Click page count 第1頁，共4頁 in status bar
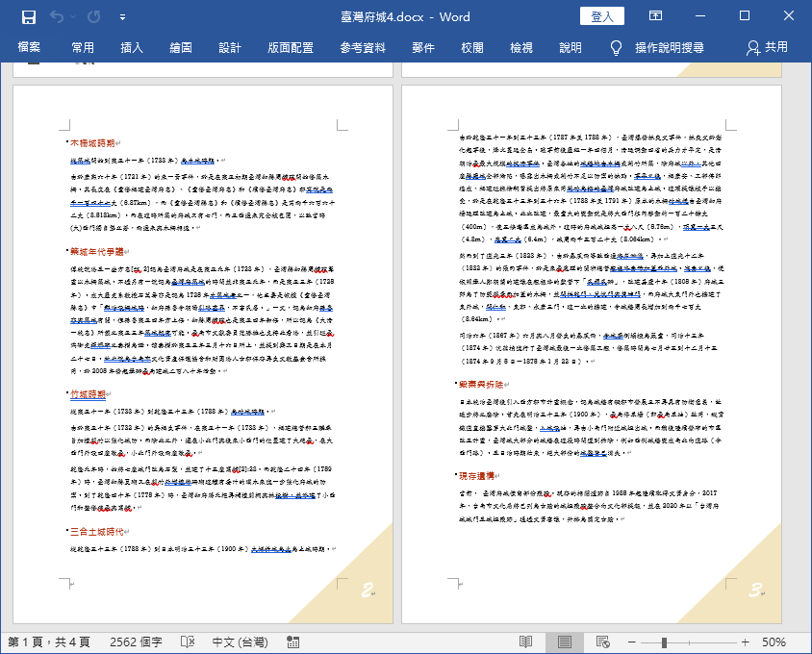Image resolution: width=812 pixels, height=654 pixels. pyautogui.click(x=49, y=642)
